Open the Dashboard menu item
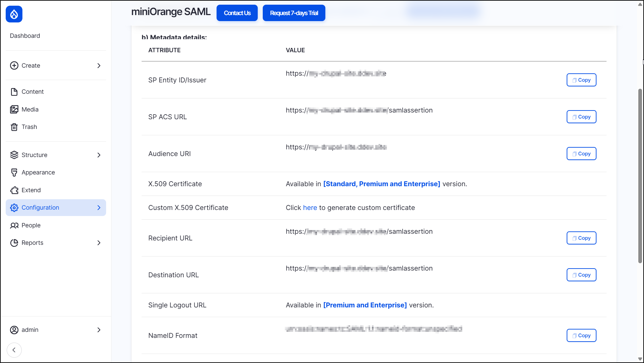Viewport: 644px width, 363px height. tap(25, 35)
